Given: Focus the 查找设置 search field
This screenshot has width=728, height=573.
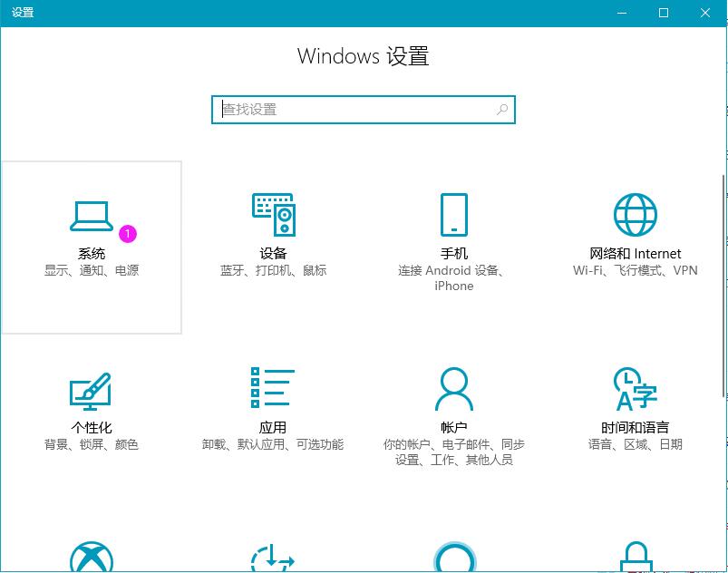Looking at the screenshot, I should (x=363, y=110).
